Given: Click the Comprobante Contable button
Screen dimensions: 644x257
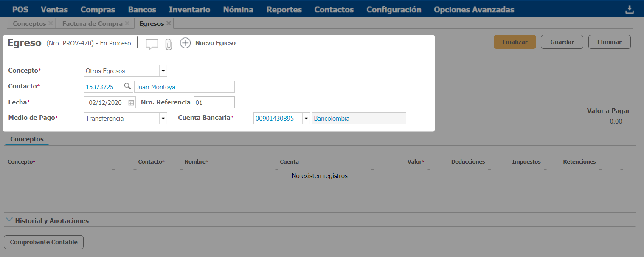Looking at the screenshot, I should (44, 242).
